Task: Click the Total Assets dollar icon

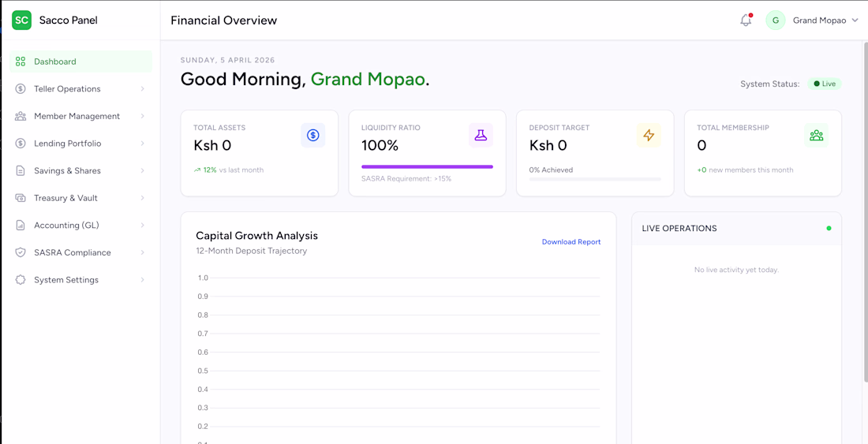Action: pos(312,136)
